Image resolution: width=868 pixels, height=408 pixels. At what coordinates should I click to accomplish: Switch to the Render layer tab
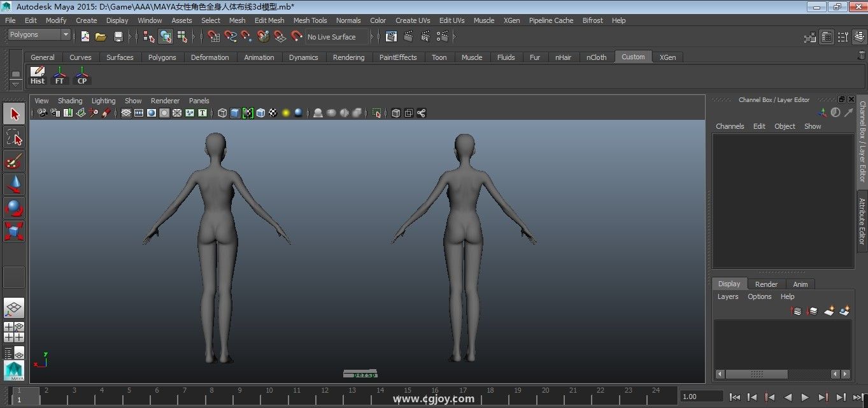pyautogui.click(x=766, y=284)
